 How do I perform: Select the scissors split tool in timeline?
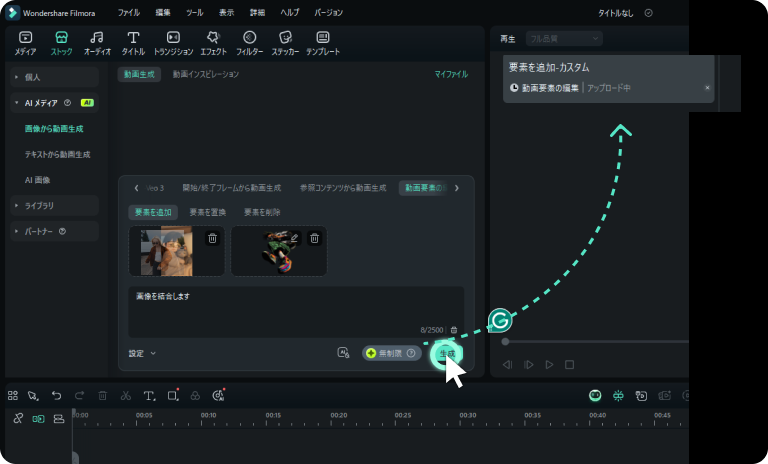[x=125, y=396]
